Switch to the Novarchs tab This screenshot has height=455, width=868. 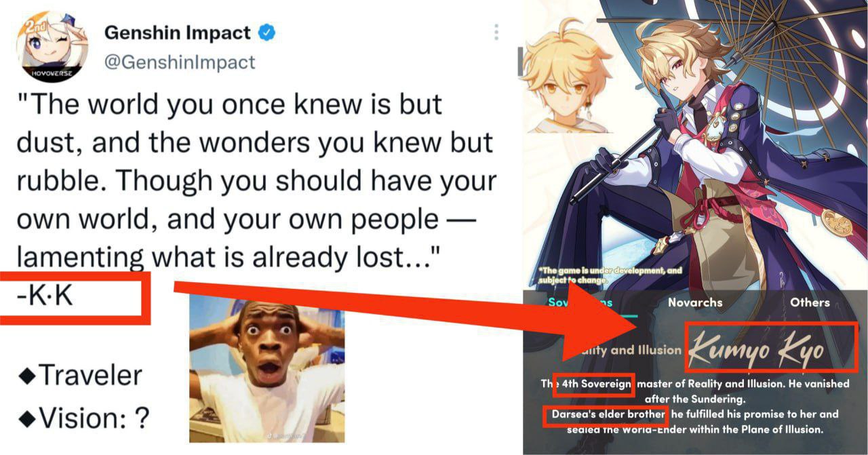(695, 302)
